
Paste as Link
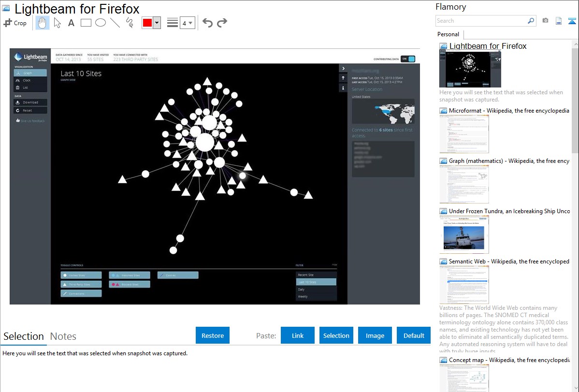(298, 335)
